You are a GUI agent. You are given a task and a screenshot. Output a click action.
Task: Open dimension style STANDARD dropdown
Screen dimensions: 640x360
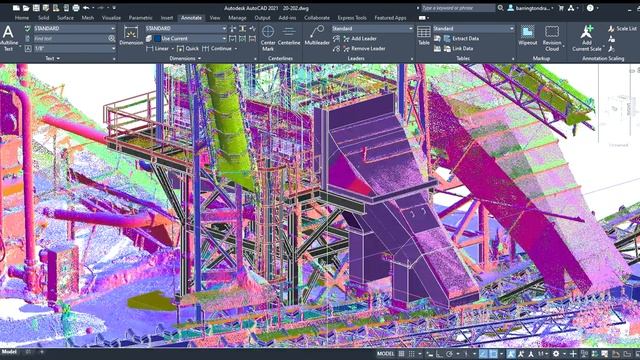click(186, 29)
